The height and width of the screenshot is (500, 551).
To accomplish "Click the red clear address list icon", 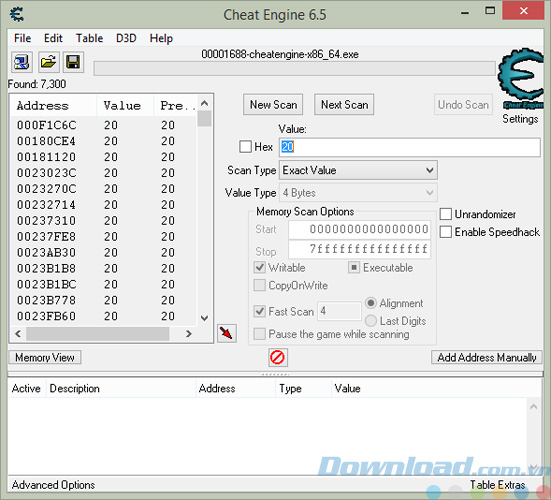I will pyautogui.click(x=278, y=357).
